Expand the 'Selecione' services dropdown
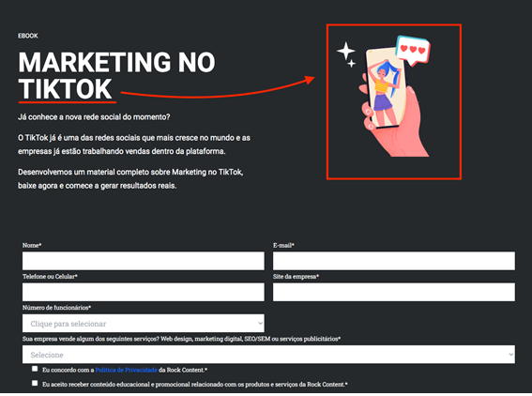This screenshot has width=532, height=396. click(x=268, y=355)
